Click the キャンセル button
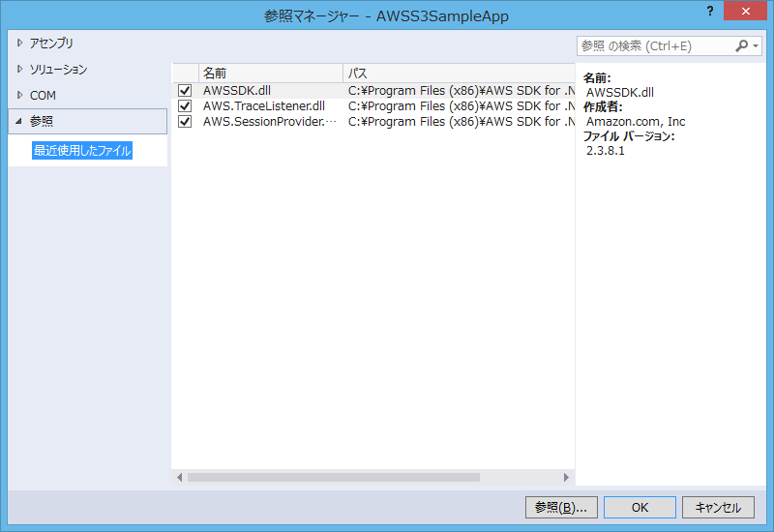This screenshot has height=532, width=774. tap(718, 507)
